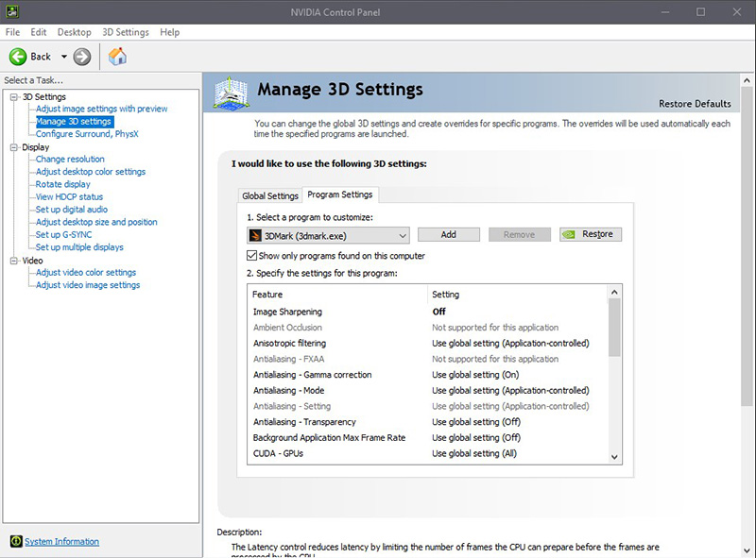The width and height of the screenshot is (756, 558).
Task: Click the System Information icon
Action: [16, 541]
